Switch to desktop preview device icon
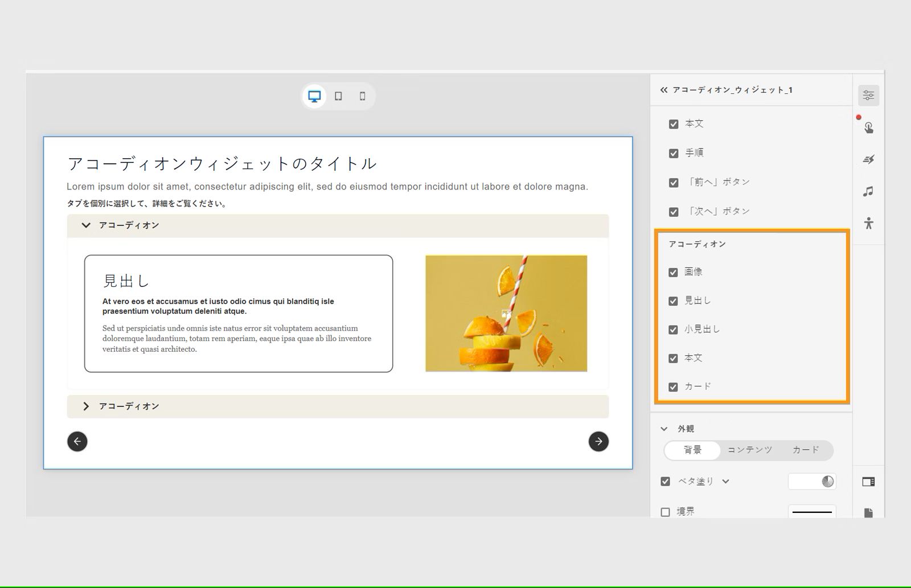The width and height of the screenshot is (911, 588). tap(314, 96)
